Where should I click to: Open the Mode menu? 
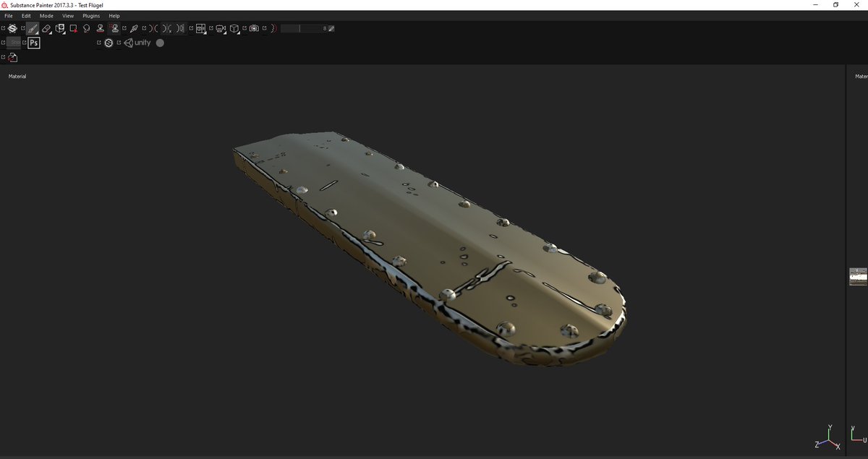point(46,15)
